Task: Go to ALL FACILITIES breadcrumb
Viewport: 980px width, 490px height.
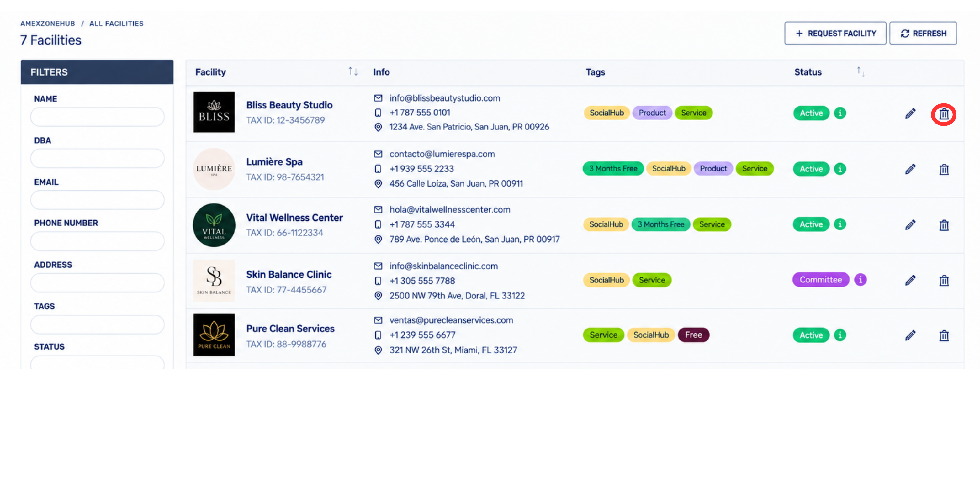Action: [116, 24]
